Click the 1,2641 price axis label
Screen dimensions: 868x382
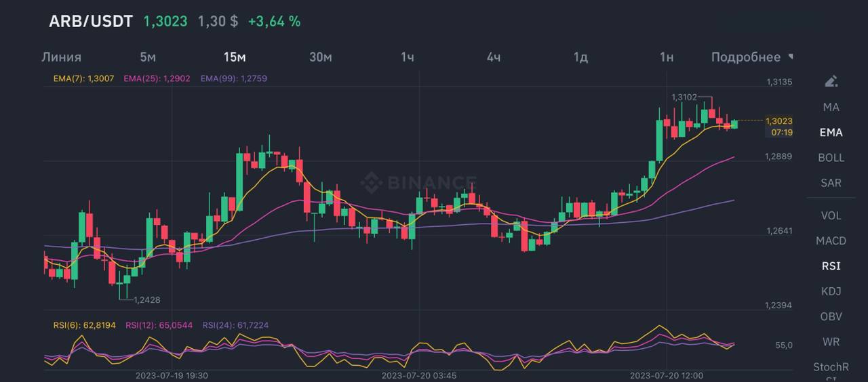(x=779, y=231)
